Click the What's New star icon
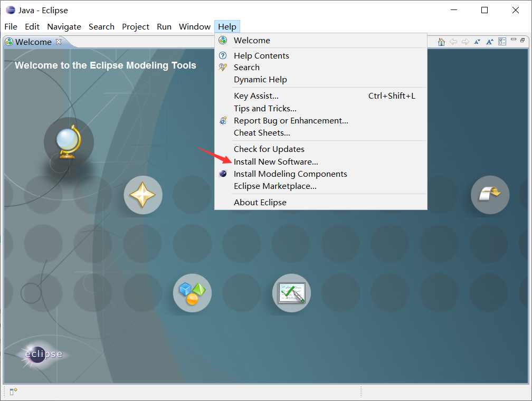This screenshot has width=532, height=401. click(143, 195)
